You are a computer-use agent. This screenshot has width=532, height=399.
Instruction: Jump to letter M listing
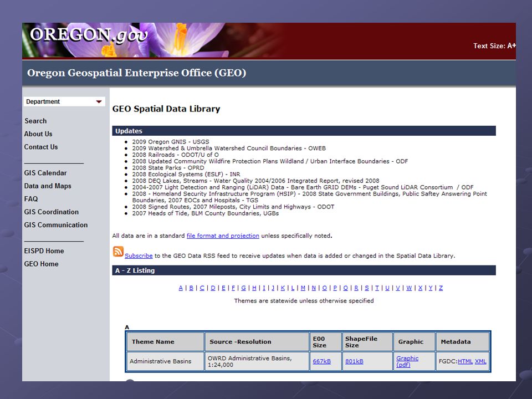[303, 288]
